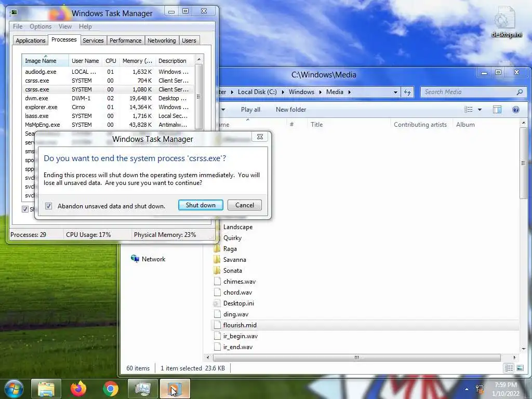Click the refresh button beside the address bar
The height and width of the screenshot is (399, 532).
407,92
